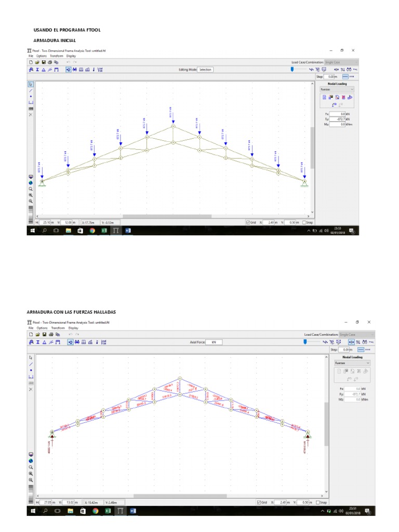Image resolution: width=399 pixels, height=532 pixels.
Task: Click Axial Force kN box in Fuerzas Halladas window
Action: click(214, 342)
